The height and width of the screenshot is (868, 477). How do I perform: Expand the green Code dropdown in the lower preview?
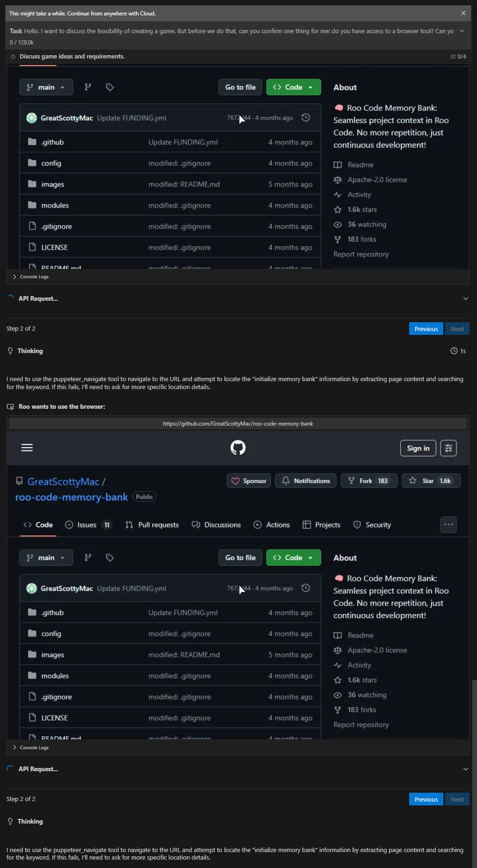[293, 557]
